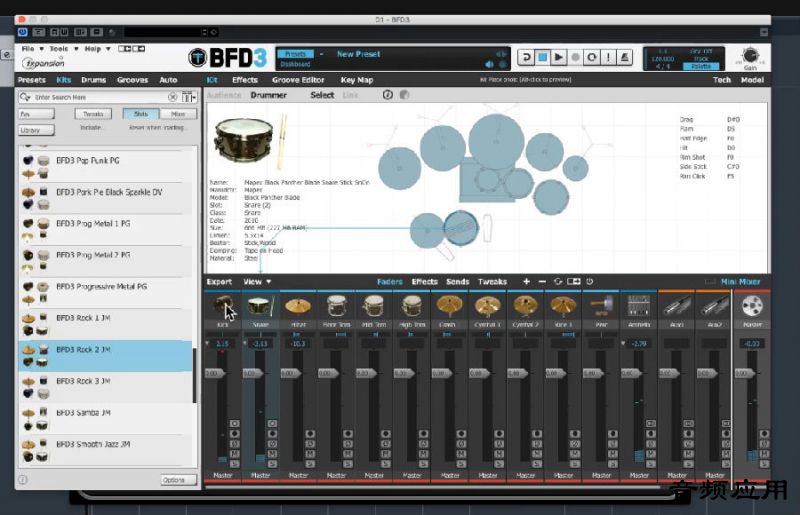Switch to the Presets browser tab
The image size is (800, 515).
point(32,80)
